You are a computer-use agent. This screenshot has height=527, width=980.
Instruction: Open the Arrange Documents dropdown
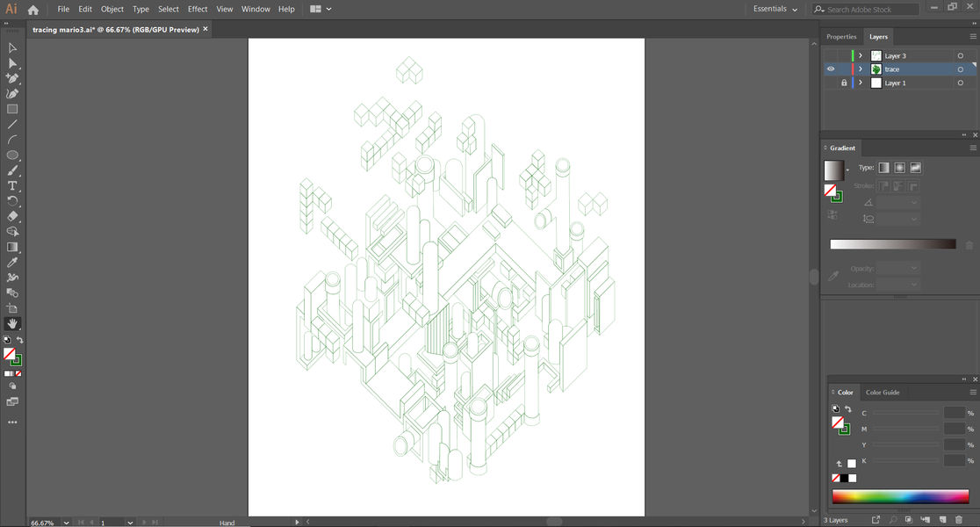[x=321, y=10]
